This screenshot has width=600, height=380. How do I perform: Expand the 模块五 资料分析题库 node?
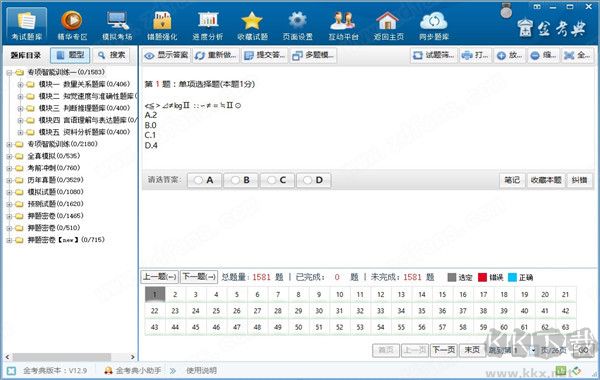[21, 132]
